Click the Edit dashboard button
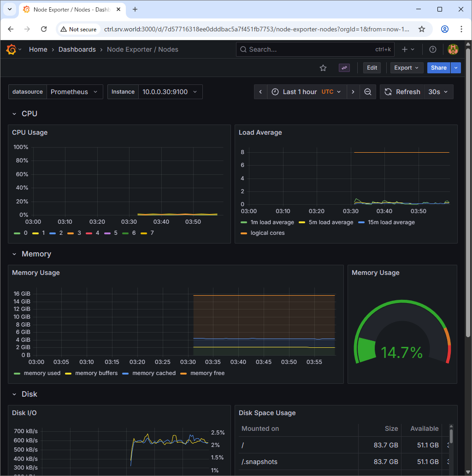The height and width of the screenshot is (476, 472). coord(372,68)
